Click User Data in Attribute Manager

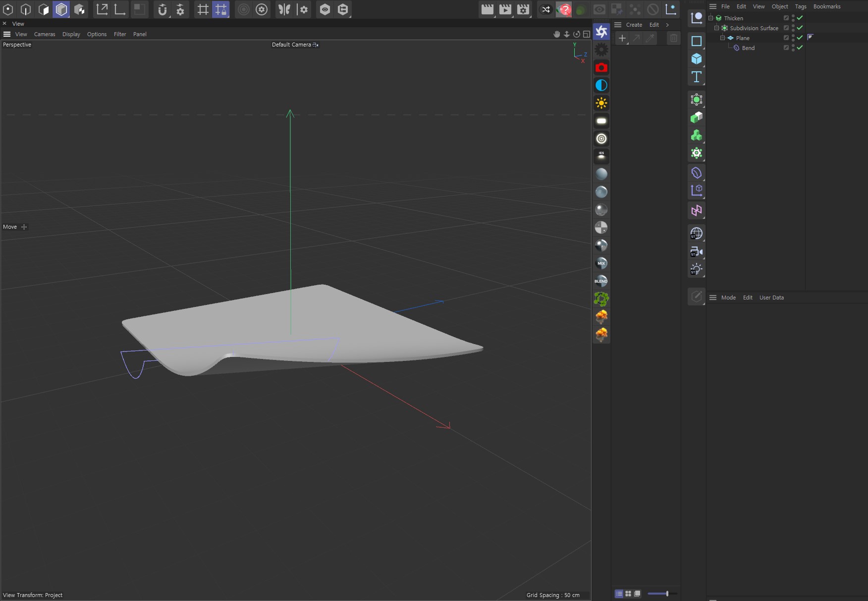pyautogui.click(x=771, y=298)
